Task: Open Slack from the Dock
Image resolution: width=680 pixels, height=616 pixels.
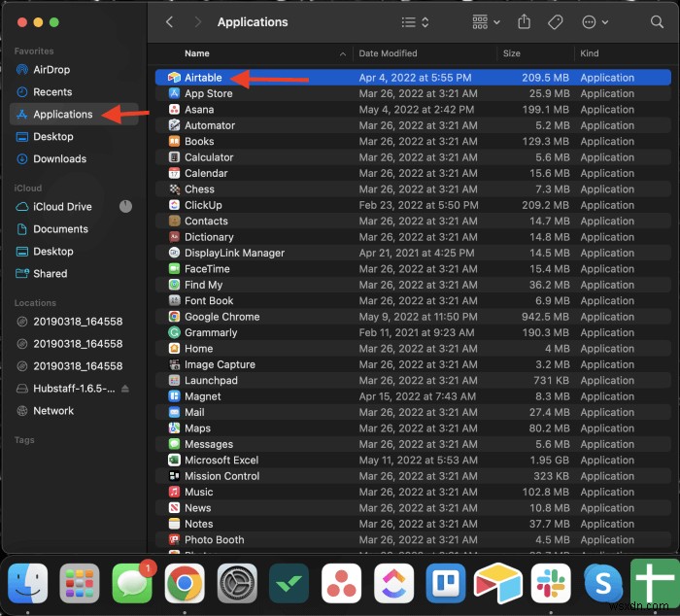Action: coord(551,584)
